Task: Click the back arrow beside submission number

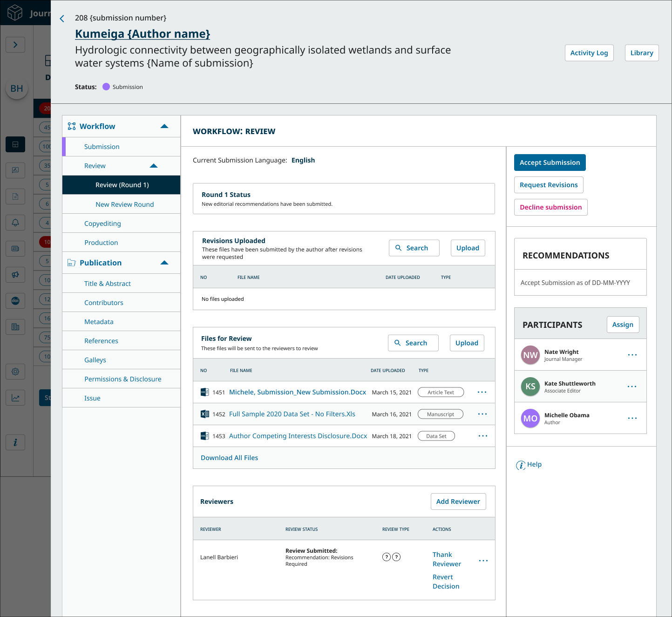Action: (62, 19)
